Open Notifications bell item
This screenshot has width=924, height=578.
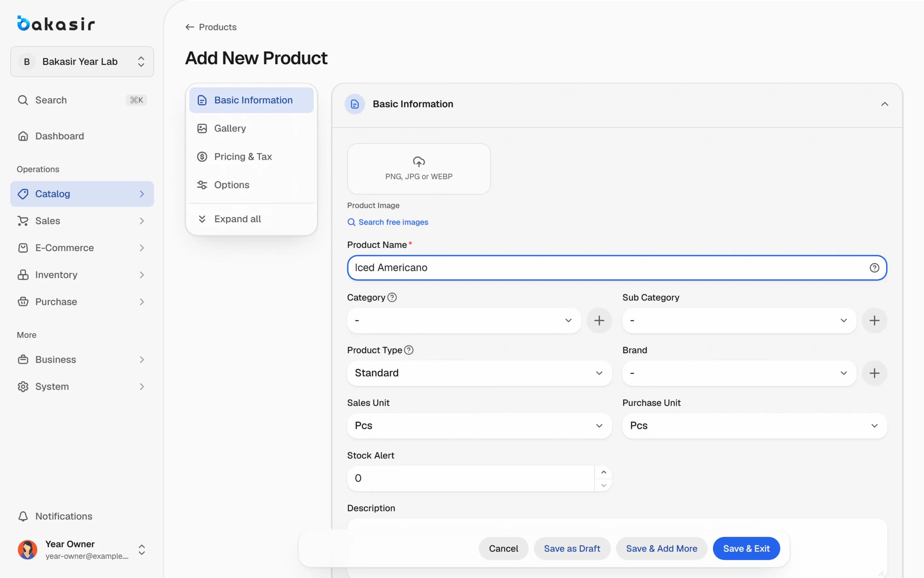82,516
